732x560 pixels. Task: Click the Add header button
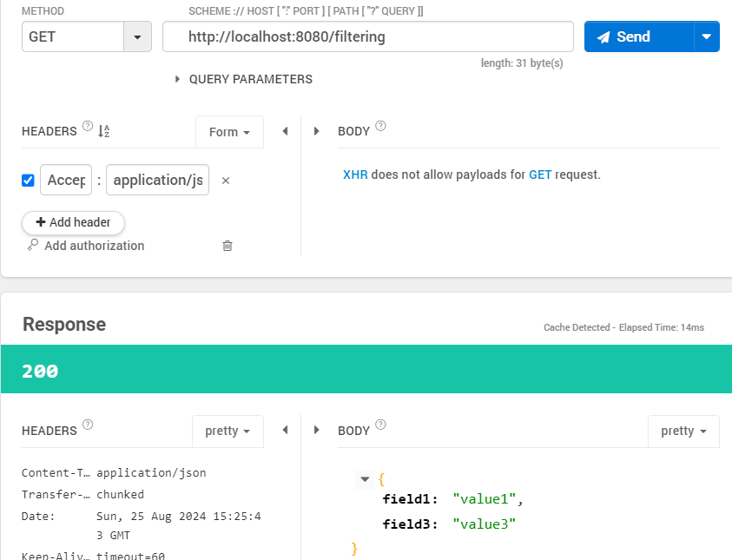(x=73, y=222)
